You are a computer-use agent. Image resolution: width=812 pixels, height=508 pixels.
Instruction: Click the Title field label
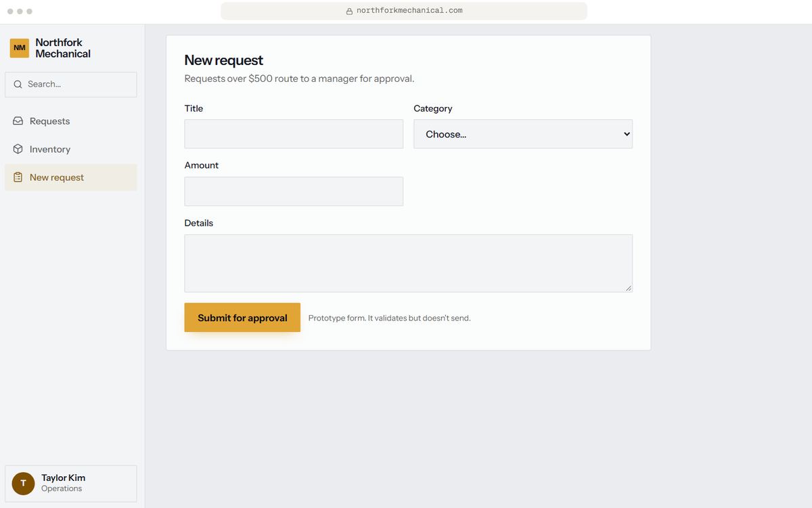coord(194,108)
